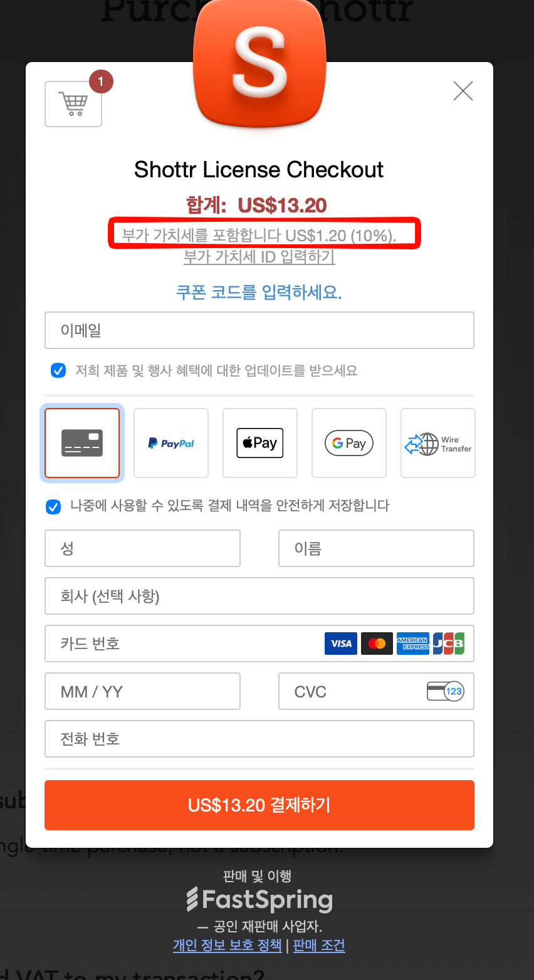This screenshot has height=980, width=534.
Task: Focus the CVC security code field
Action: (376, 691)
